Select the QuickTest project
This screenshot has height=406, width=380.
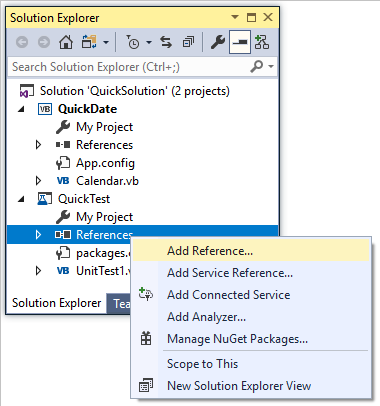pos(84,199)
